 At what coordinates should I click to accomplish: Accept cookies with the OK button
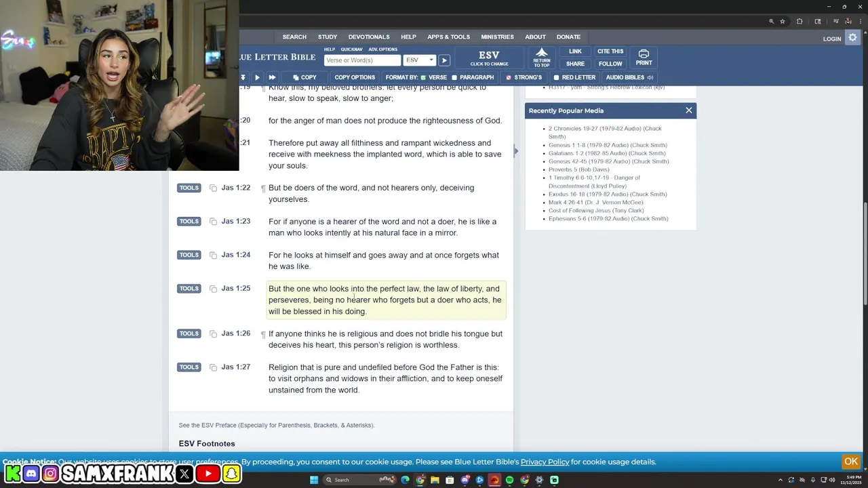pos(851,462)
